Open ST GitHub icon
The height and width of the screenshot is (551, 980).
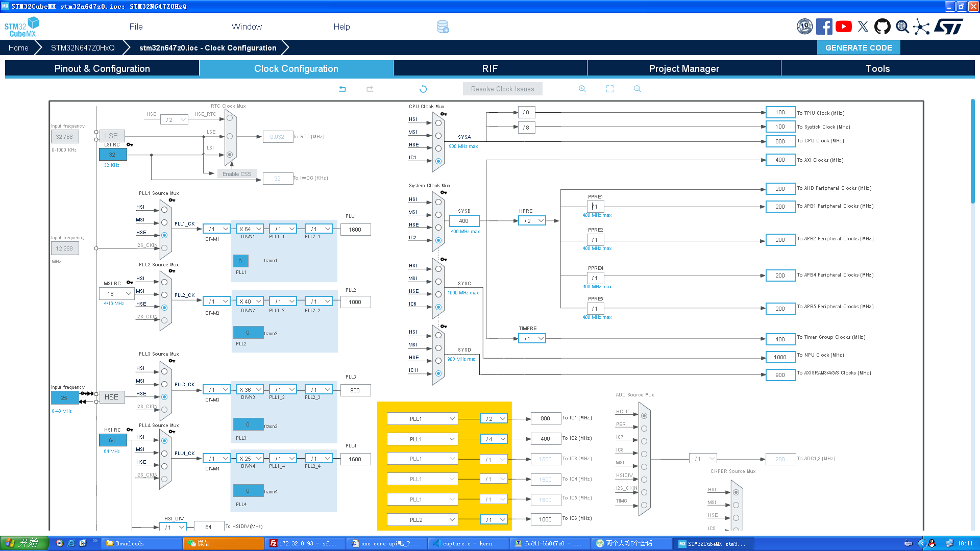pyautogui.click(x=883, y=27)
